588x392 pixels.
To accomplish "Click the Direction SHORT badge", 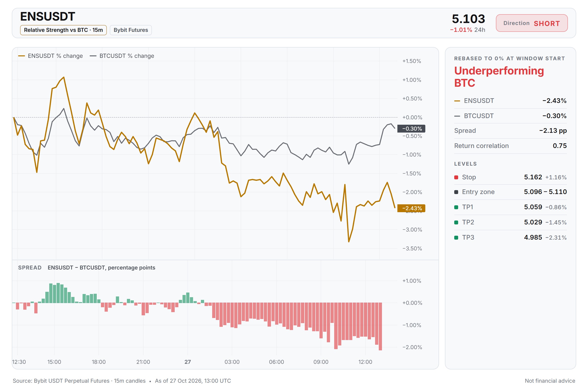I will (x=531, y=23).
